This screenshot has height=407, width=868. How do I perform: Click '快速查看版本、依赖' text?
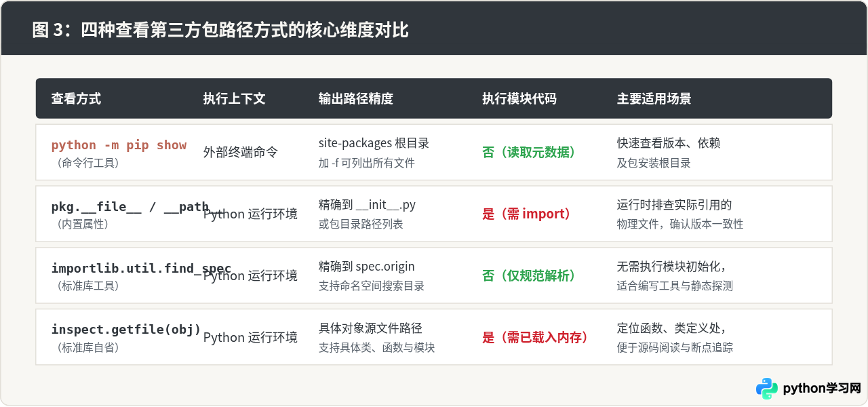click(x=669, y=143)
